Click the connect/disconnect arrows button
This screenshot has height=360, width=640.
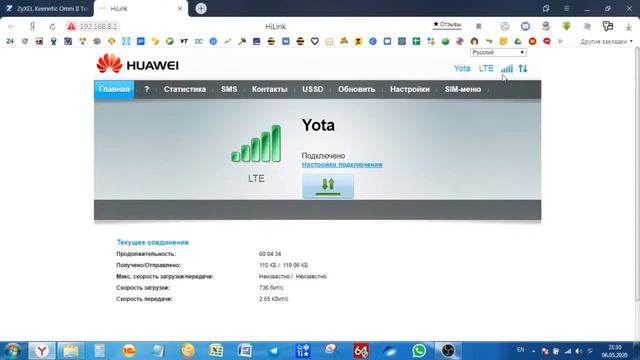click(328, 186)
